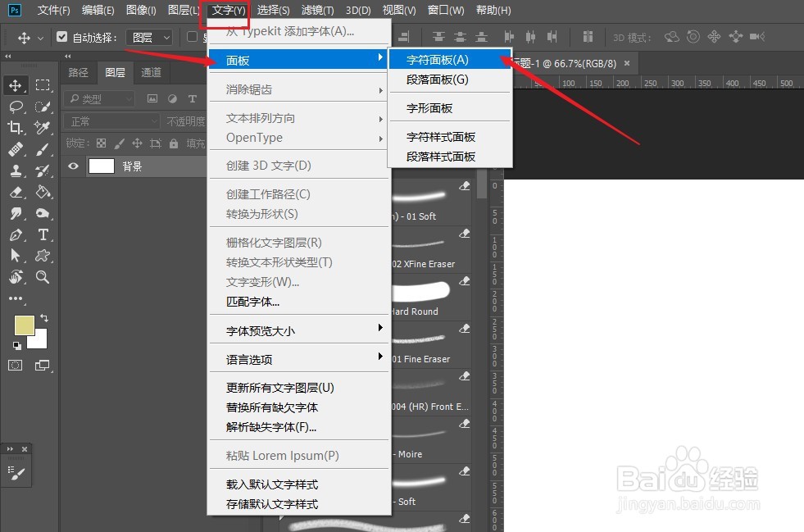The height and width of the screenshot is (532, 804).
Task: Select the Quick Selection tool
Action: pos(43,107)
